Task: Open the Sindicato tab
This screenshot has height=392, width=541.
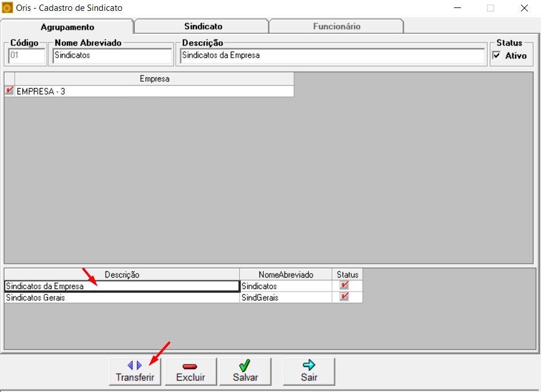Action: (x=203, y=26)
